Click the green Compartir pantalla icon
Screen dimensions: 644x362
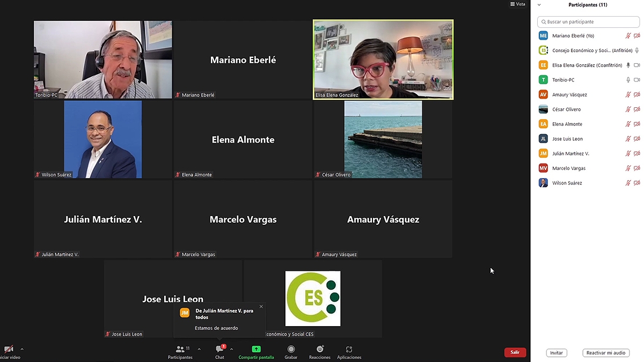coord(256,349)
